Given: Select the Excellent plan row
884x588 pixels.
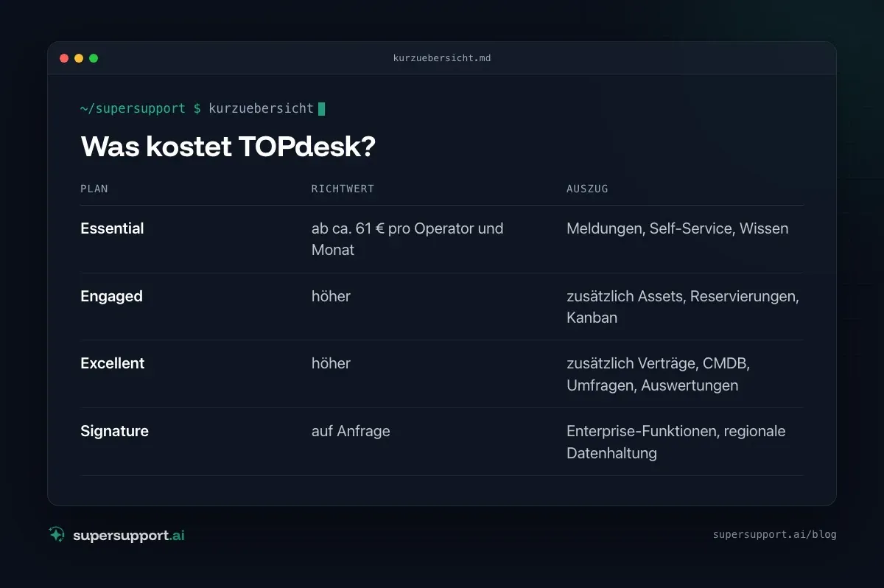Looking at the screenshot, I should pos(442,374).
